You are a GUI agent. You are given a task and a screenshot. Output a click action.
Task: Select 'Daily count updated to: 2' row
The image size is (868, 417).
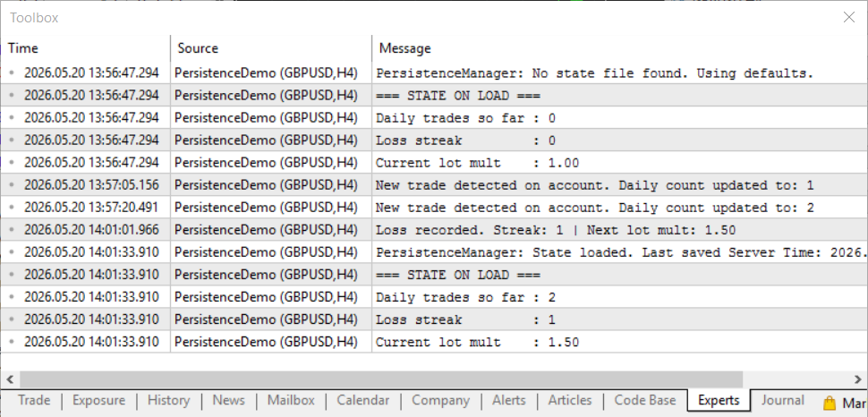[x=434, y=208]
